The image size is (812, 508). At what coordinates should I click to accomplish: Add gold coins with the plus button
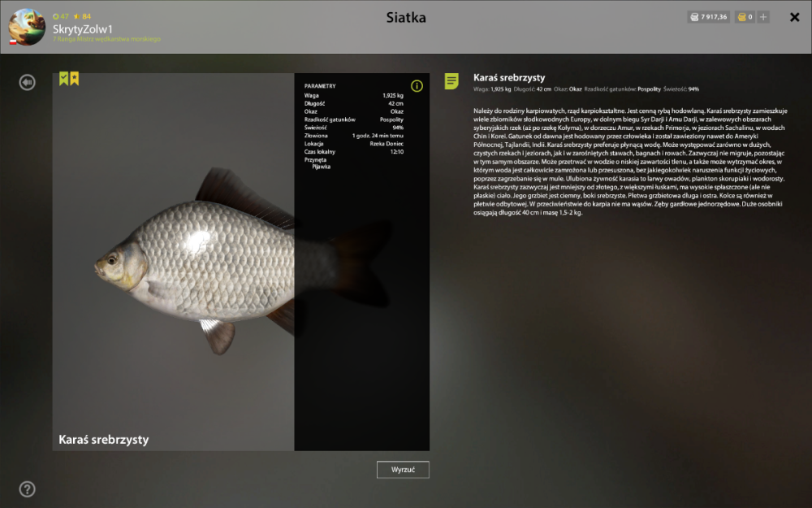(x=763, y=17)
